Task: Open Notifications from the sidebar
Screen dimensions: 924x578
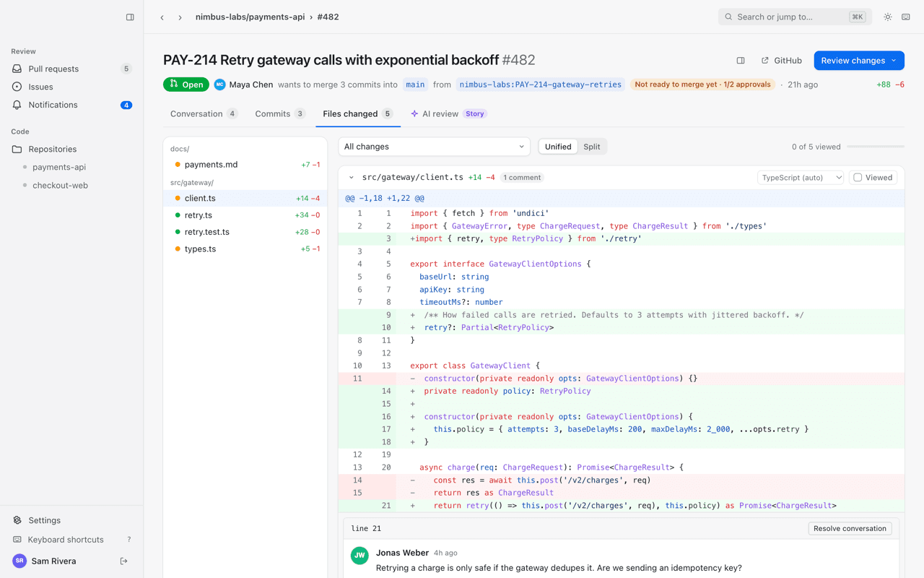Action: [x=71, y=105]
